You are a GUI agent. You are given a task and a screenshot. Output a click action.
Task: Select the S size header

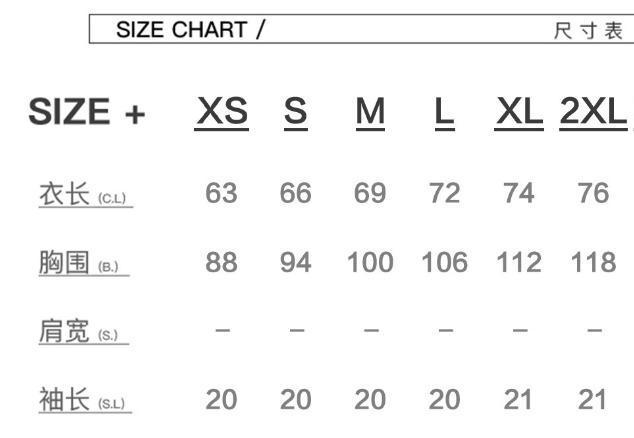coord(295,112)
